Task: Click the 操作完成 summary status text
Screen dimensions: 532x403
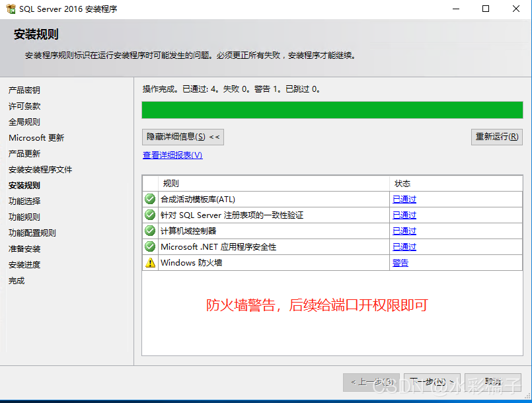Action: coord(232,89)
